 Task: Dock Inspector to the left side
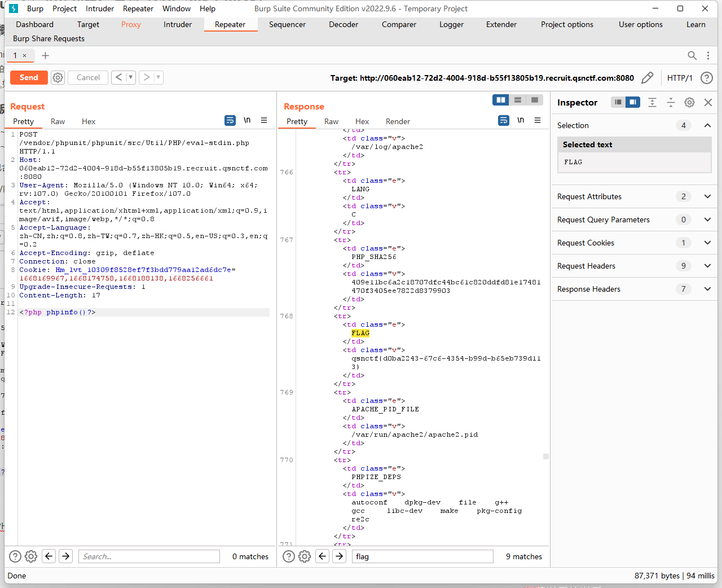[x=618, y=102]
